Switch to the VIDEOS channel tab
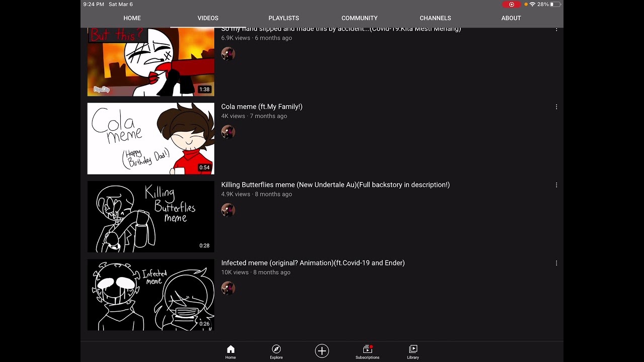The image size is (644, 362). pos(208,18)
